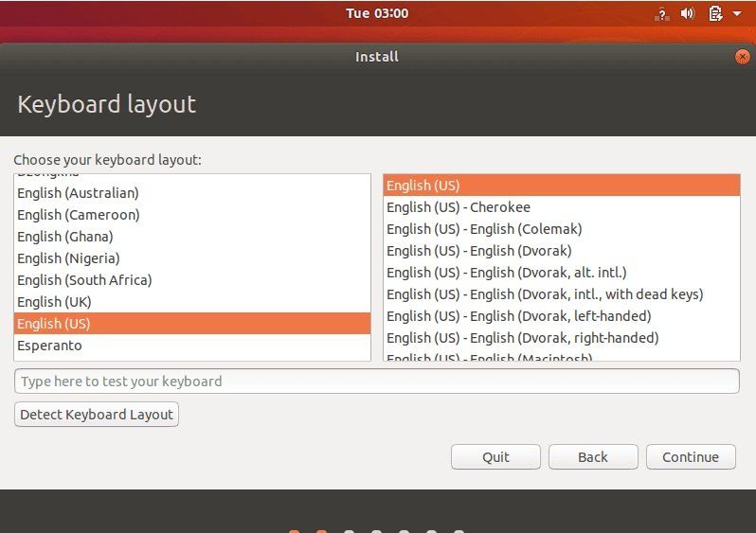756x533 pixels.
Task: Select English (Nigeria) layout
Action: click(192, 258)
